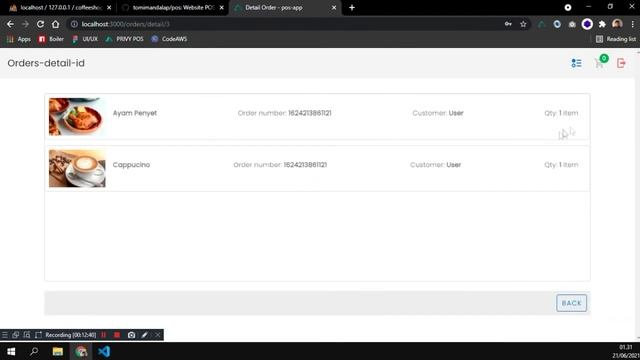
Task: Open the Windows Start menu
Action: [x=11, y=351]
